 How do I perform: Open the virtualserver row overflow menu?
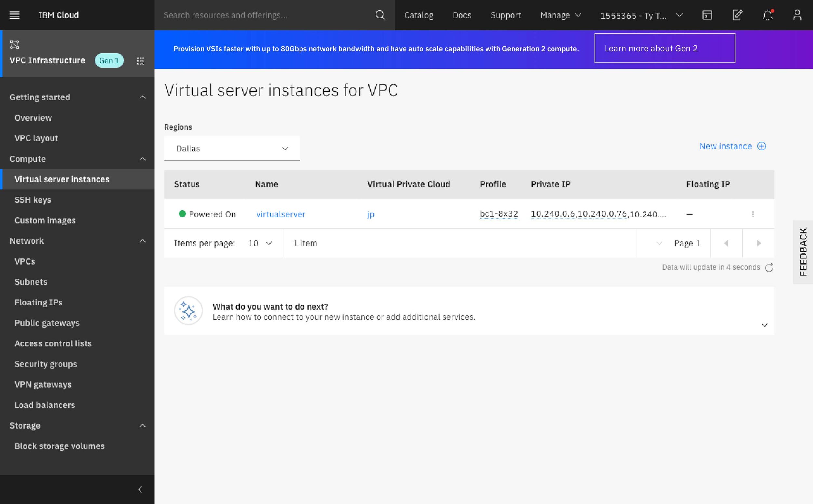point(753,214)
